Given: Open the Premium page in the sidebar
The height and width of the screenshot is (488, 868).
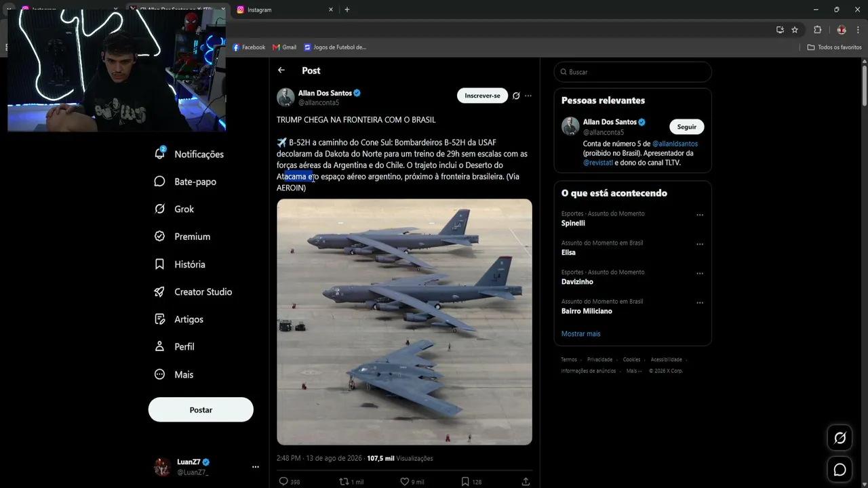Looking at the screenshot, I should (182, 237).
